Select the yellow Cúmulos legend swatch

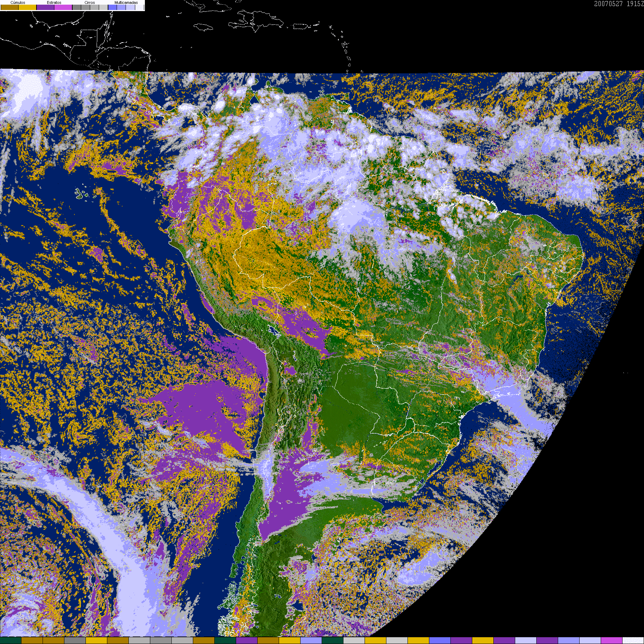click(x=27, y=7)
